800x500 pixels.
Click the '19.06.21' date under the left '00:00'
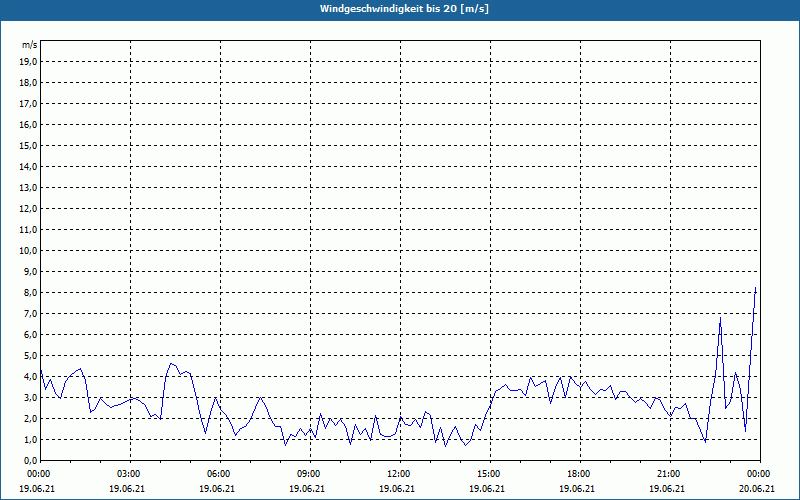tap(37, 488)
